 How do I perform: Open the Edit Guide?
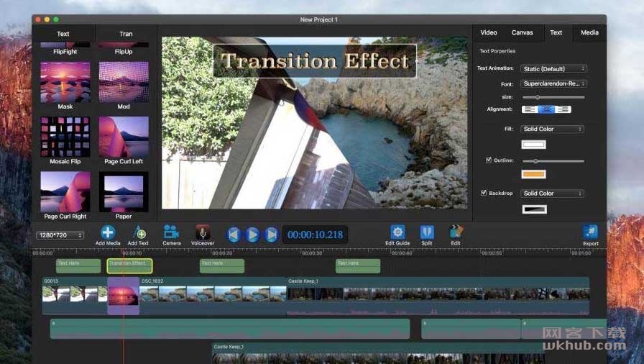pos(397,232)
